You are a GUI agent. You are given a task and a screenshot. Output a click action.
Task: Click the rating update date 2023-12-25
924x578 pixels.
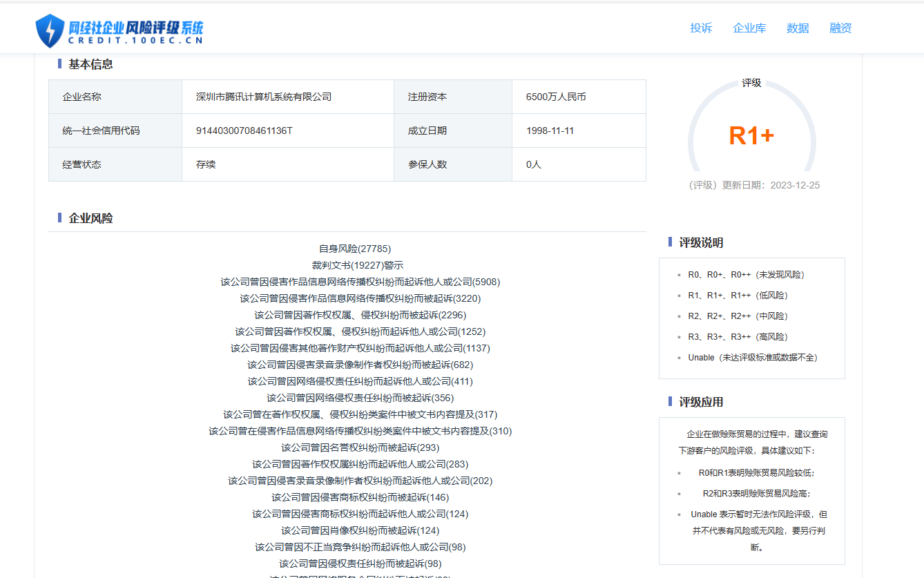point(795,185)
